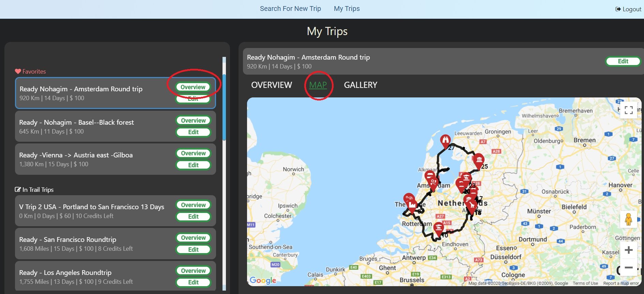
Task: Select the Ready - Nohagim - Basel--Black forest card
Action: (116, 126)
